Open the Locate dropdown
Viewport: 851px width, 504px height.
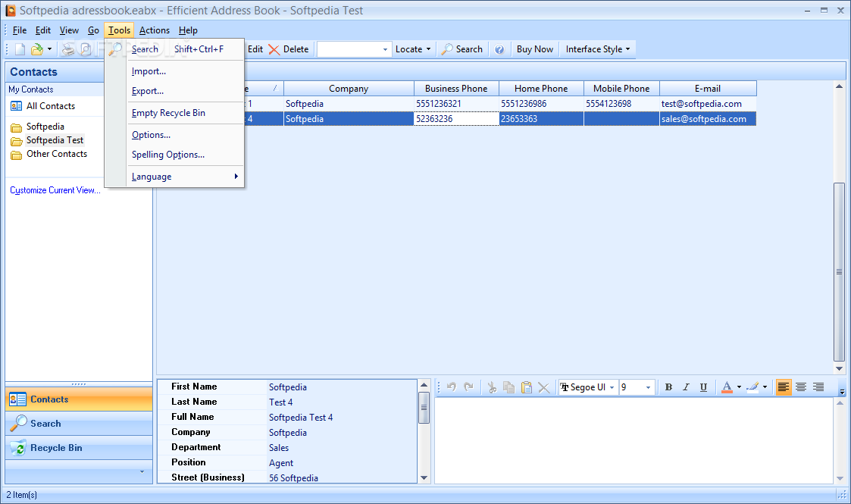pos(413,49)
